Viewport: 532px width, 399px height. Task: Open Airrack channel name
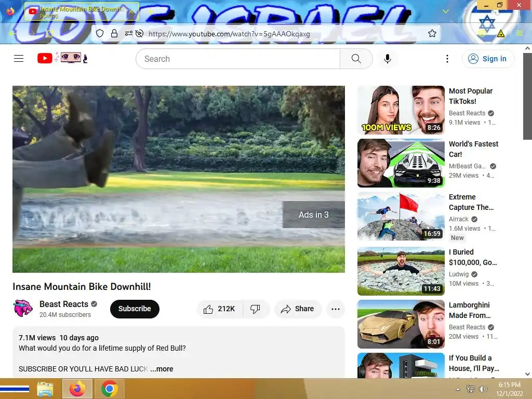coord(459,219)
